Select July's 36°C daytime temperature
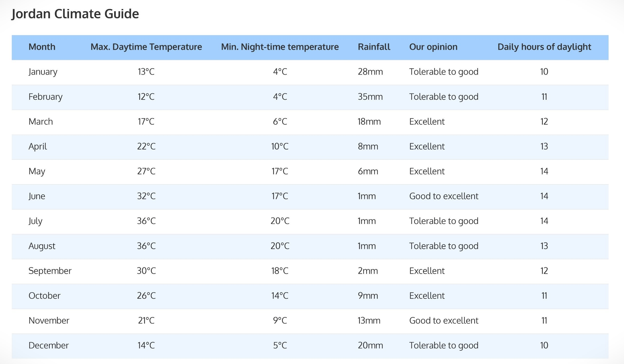 [x=146, y=221]
